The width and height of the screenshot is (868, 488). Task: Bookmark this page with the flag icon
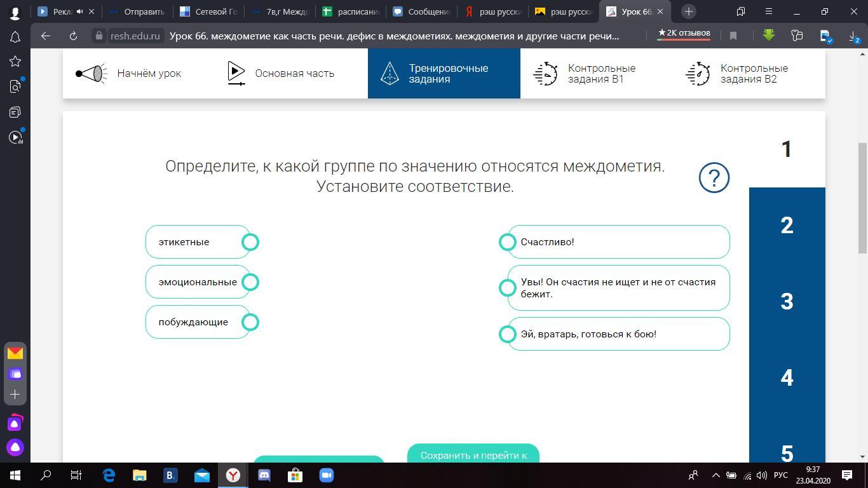click(x=733, y=36)
